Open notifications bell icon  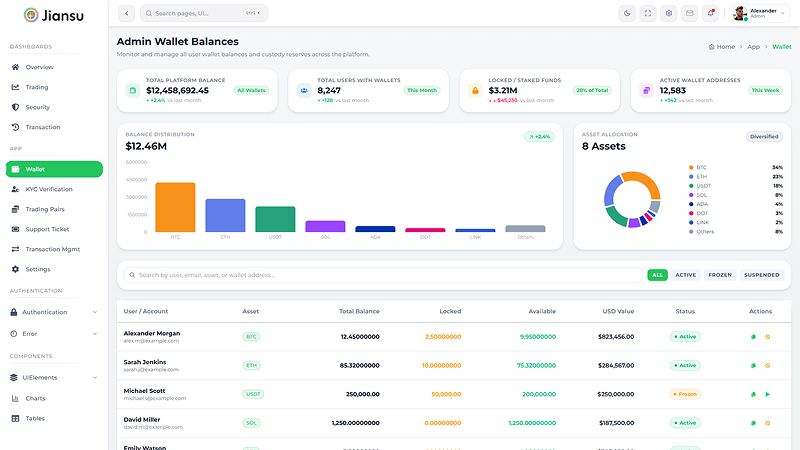click(711, 13)
